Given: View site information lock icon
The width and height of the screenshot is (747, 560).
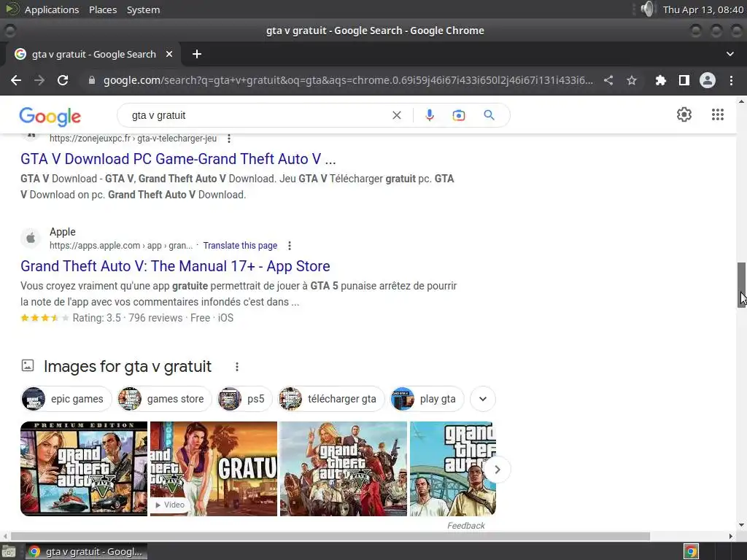Looking at the screenshot, I should [92, 80].
